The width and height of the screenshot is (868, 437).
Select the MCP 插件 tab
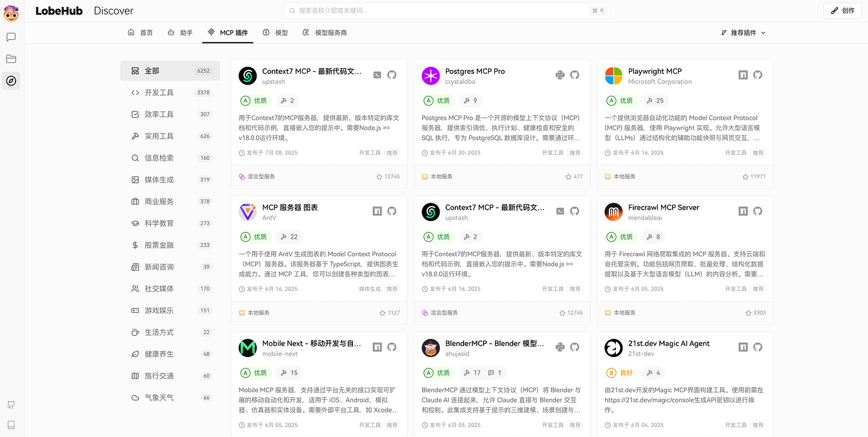pos(228,33)
